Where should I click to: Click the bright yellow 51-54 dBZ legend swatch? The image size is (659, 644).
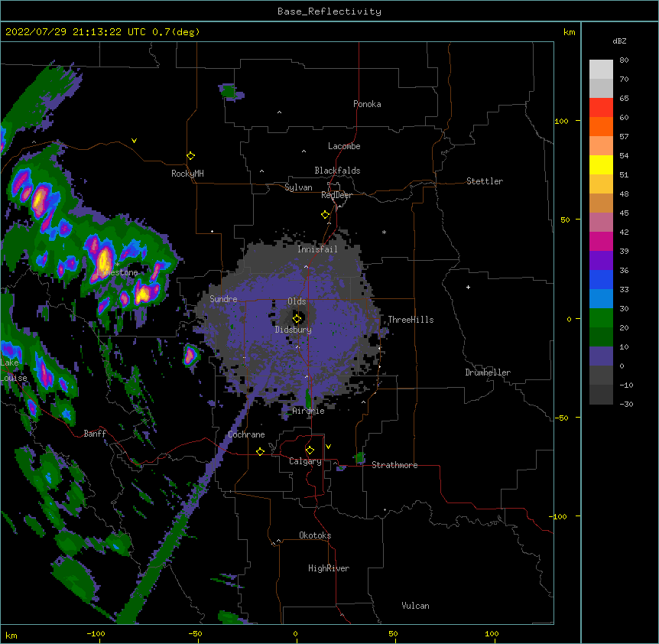pos(601,164)
